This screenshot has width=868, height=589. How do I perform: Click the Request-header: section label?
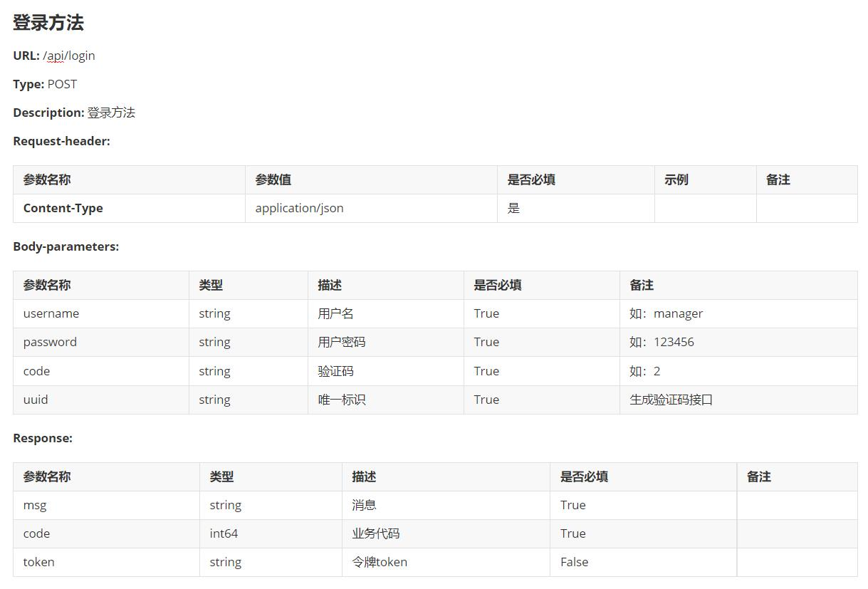point(61,141)
